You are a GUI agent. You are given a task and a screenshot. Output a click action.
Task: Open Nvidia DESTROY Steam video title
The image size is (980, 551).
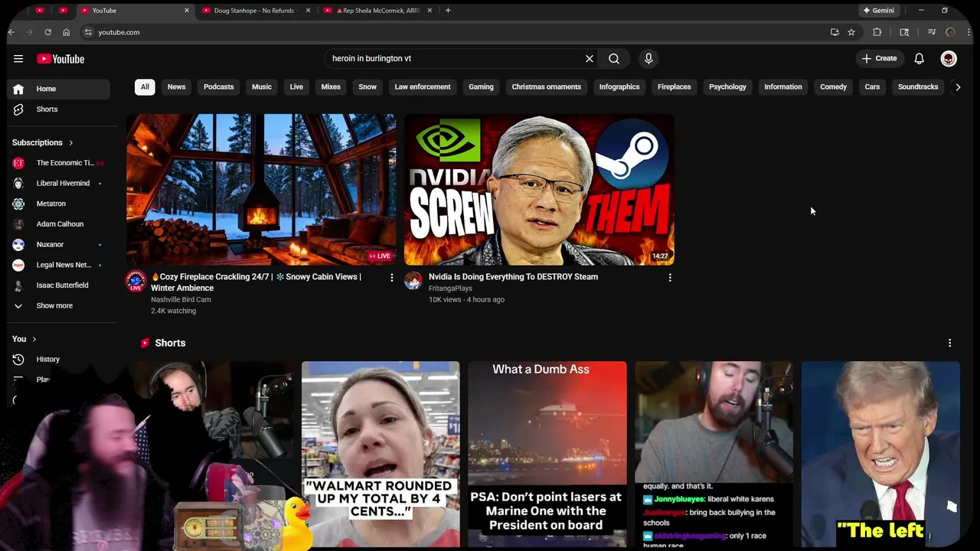pyautogui.click(x=513, y=277)
